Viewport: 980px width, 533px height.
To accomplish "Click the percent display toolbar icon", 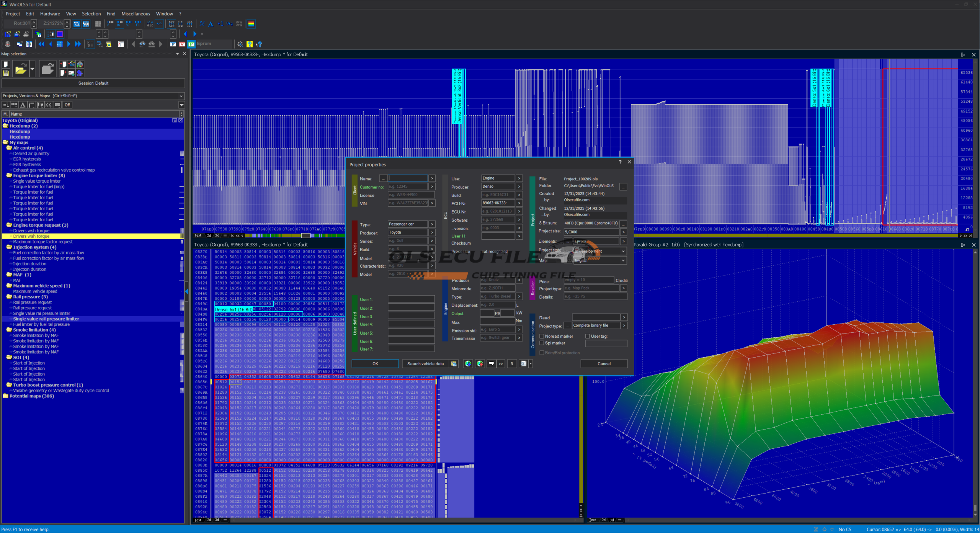I will (x=202, y=24).
